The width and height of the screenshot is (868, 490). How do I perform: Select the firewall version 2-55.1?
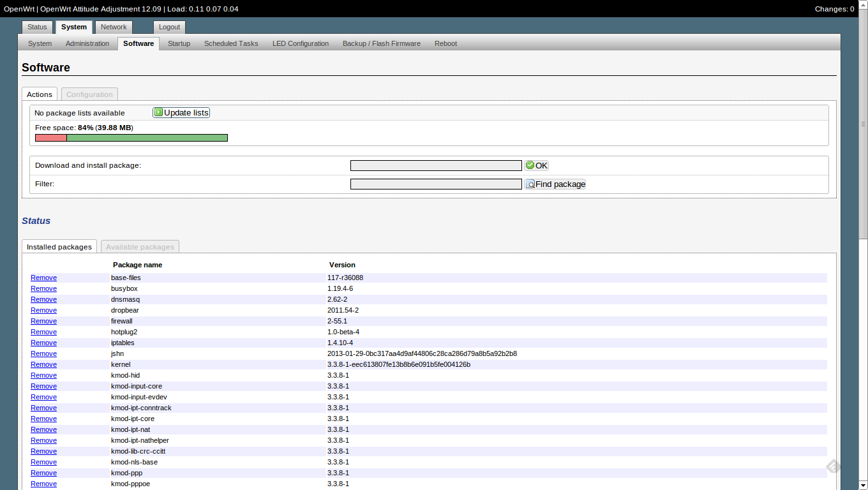(337, 321)
